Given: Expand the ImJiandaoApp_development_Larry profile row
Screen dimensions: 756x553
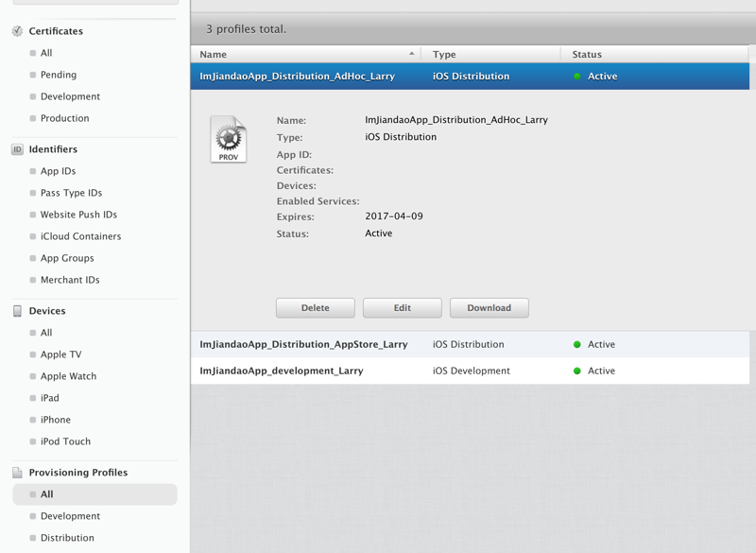Looking at the screenshot, I should pyautogui.click(x=281, y=372).
